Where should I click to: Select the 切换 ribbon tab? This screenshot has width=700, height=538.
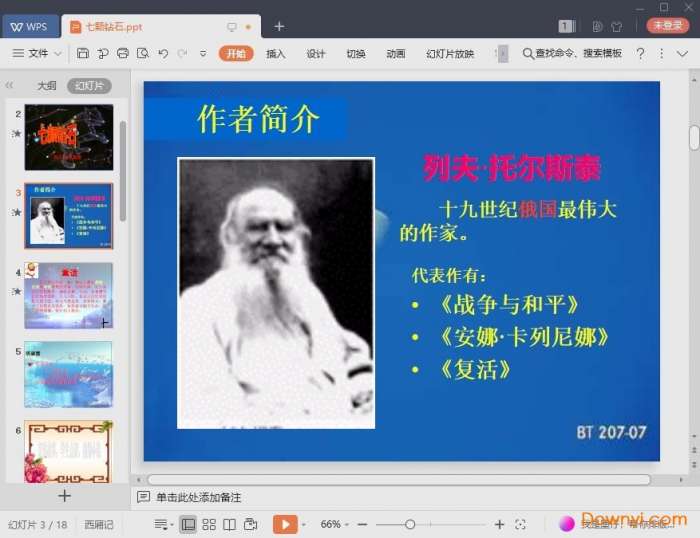[356, 54]
